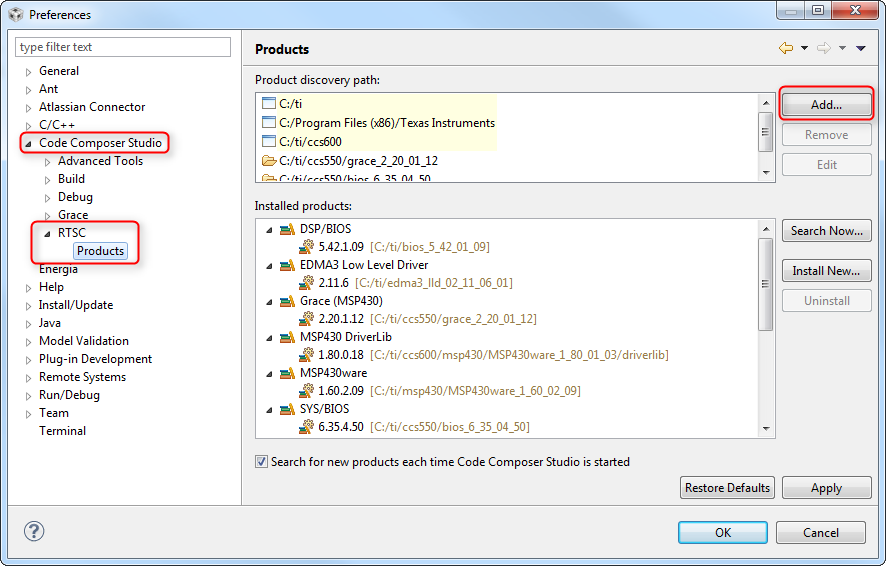
Task: Click the forward navigation arrow icon
Action: 824,49
